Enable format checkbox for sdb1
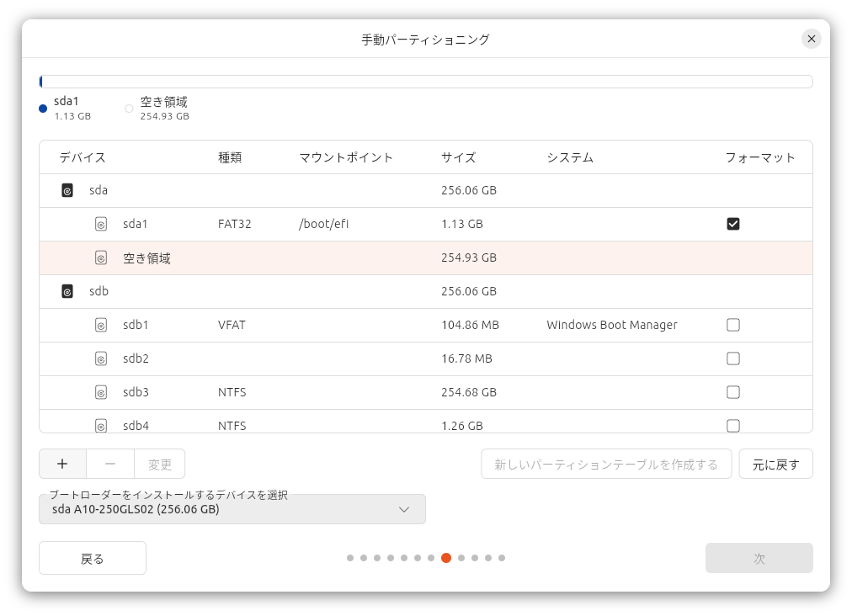The width and height of the screenshot is (852, 616). pos(732,325)
